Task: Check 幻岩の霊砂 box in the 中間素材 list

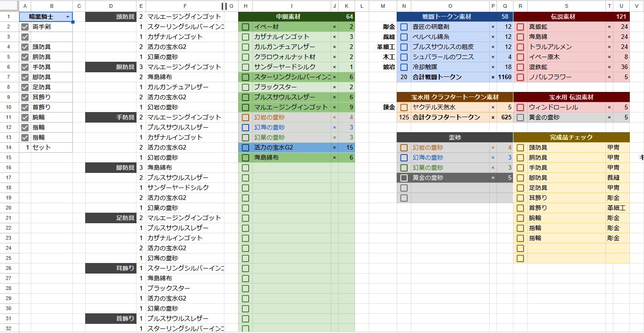Action: coord(246,118)
